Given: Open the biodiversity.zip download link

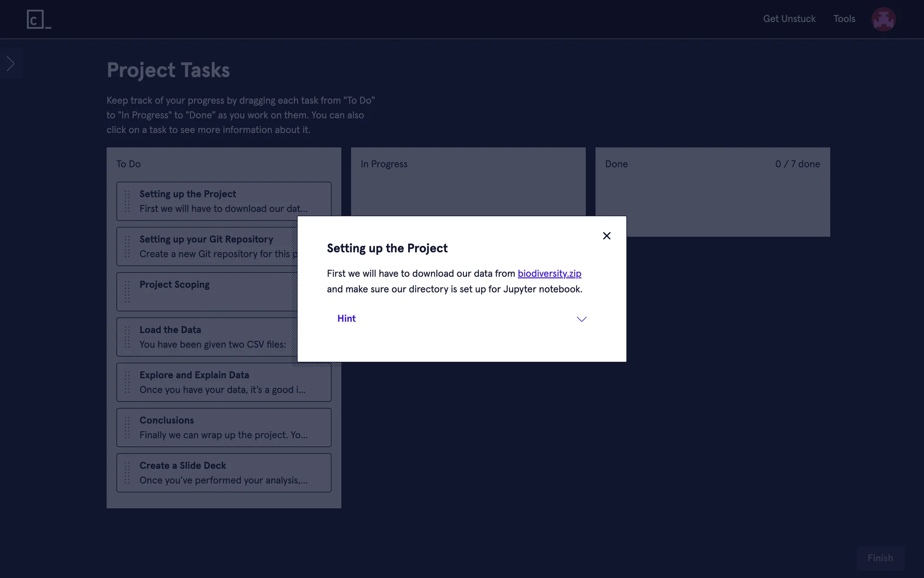Looking at the screenshot, I should (549, 274).
